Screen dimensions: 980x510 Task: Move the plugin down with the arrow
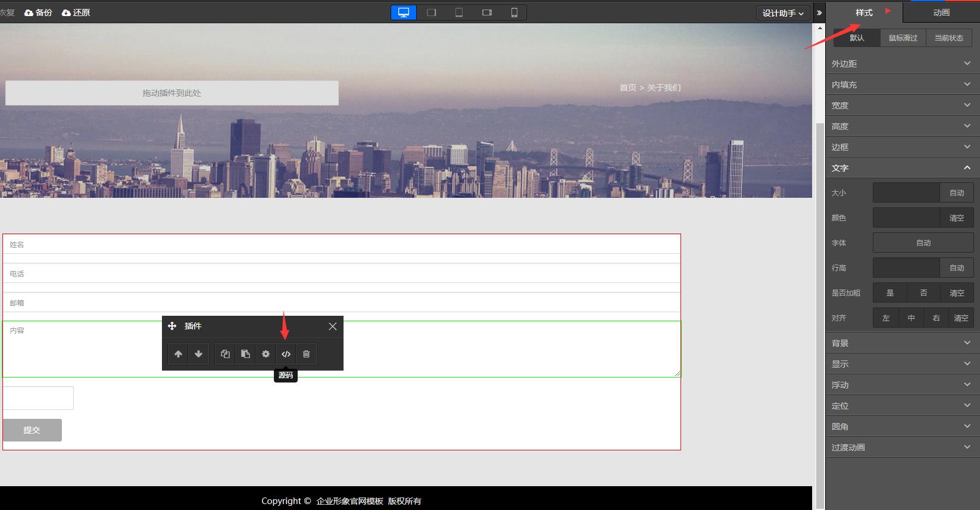click(x=198, y=354)
